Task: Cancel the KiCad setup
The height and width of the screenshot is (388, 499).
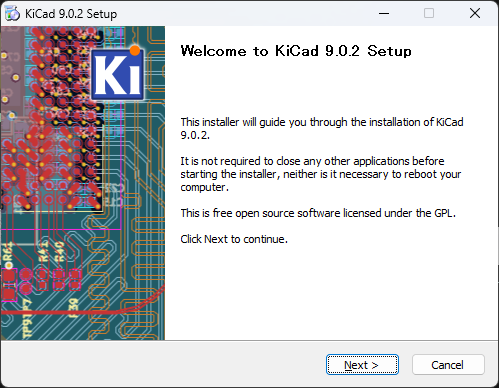Action: 448,365
